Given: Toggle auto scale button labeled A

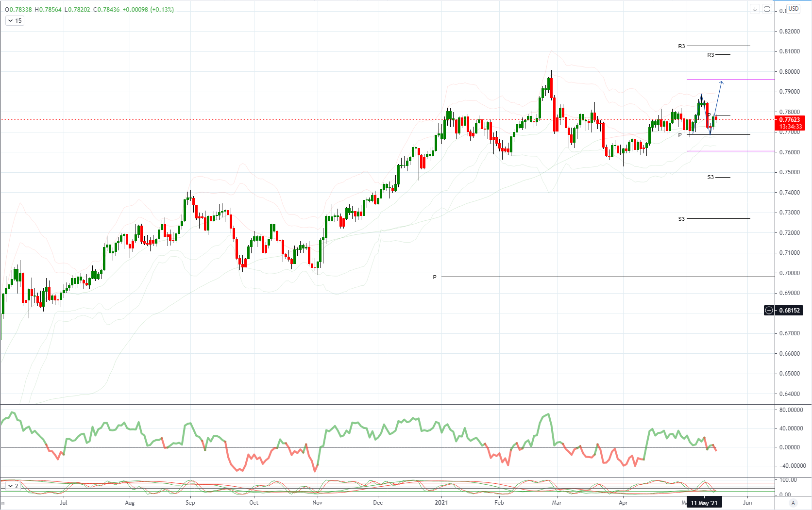Looking at the screenshot, I should pos(793,503).
